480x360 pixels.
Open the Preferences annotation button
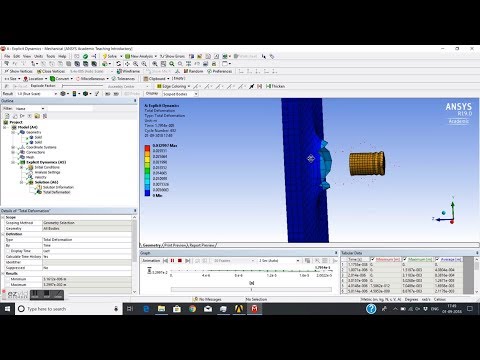[x=219, y=71]
